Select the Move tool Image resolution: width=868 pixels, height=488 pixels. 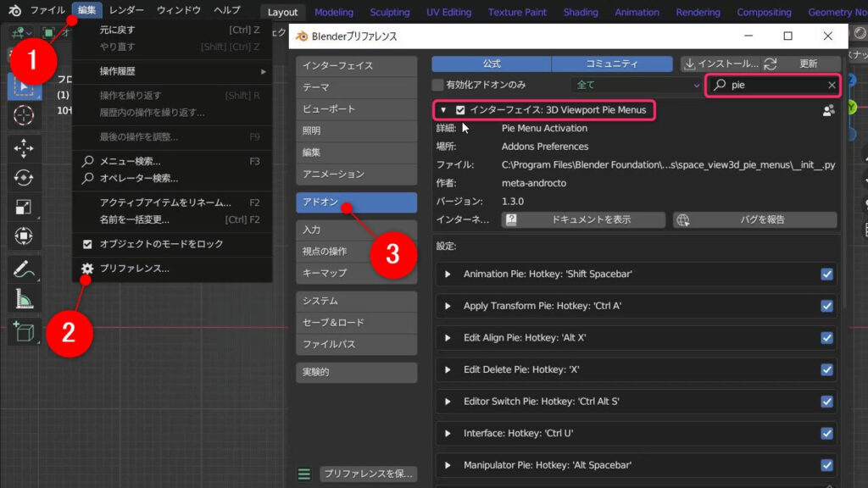coord(23,148)
